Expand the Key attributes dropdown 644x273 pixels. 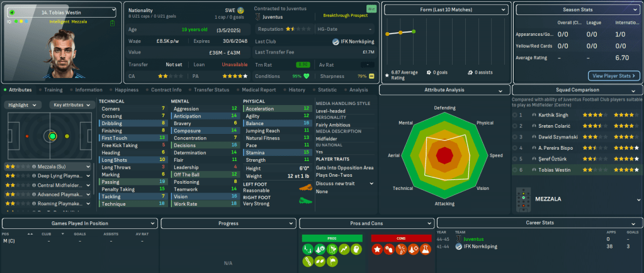(x=70, y=105)
